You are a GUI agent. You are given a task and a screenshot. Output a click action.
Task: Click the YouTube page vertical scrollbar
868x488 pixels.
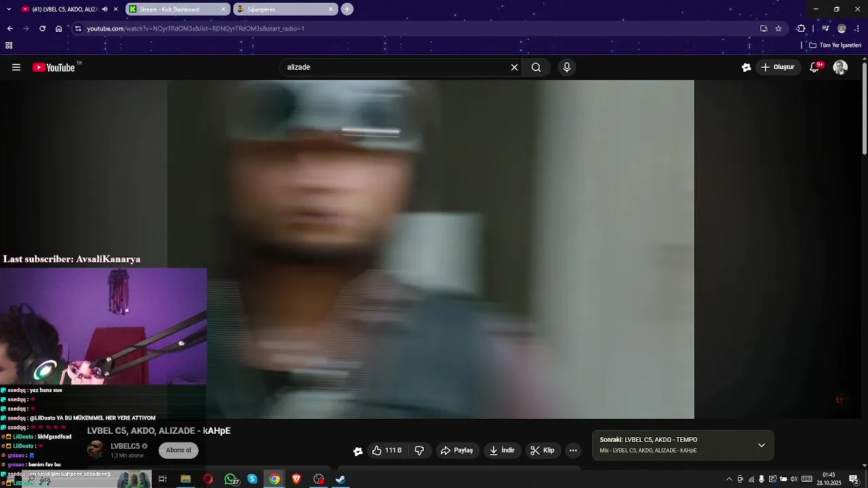(x=865, y=108)
